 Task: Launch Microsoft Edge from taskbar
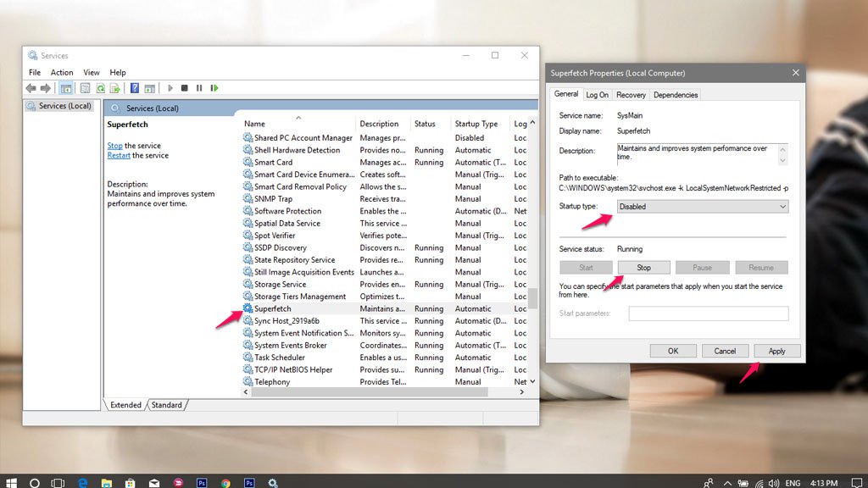(82, 482)
